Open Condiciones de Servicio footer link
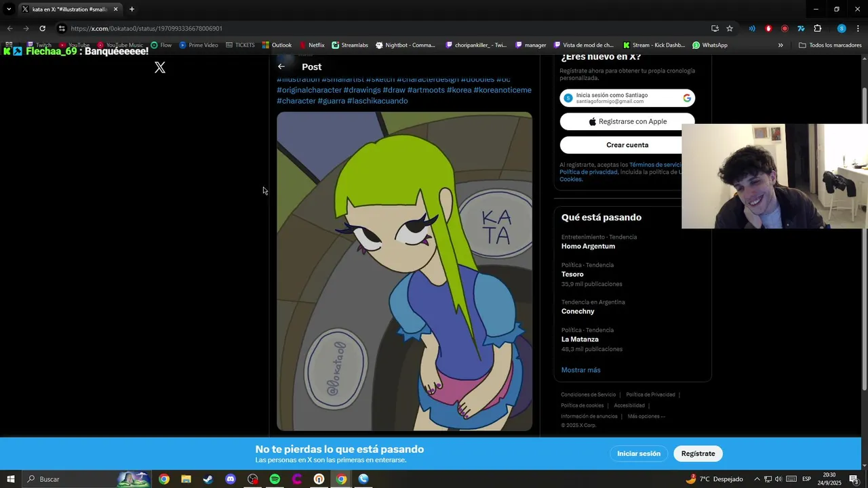 [588, 394]
